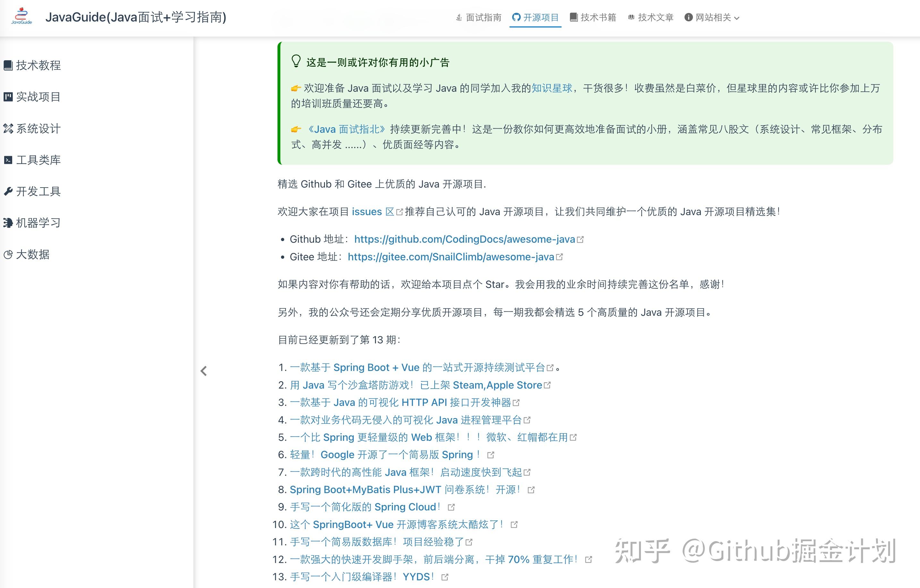Click the info icon beside 网站相关

click(x=688, y=17)
